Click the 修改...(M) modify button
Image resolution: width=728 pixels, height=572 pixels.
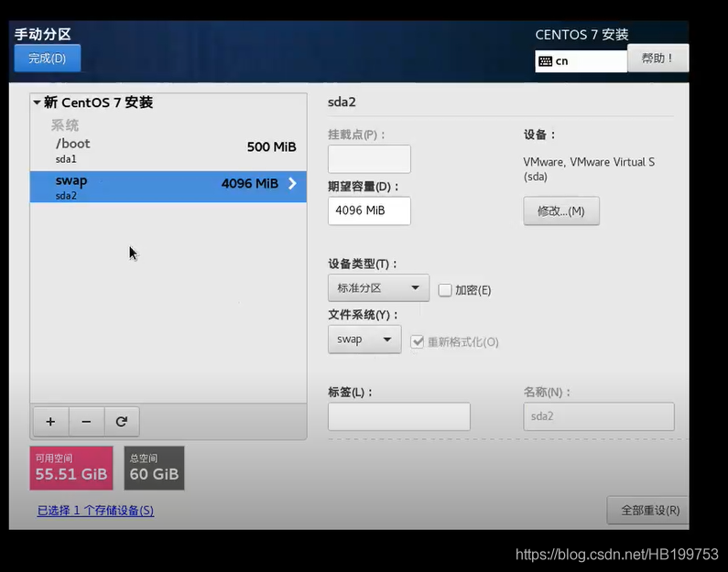[x=561, y=211]
